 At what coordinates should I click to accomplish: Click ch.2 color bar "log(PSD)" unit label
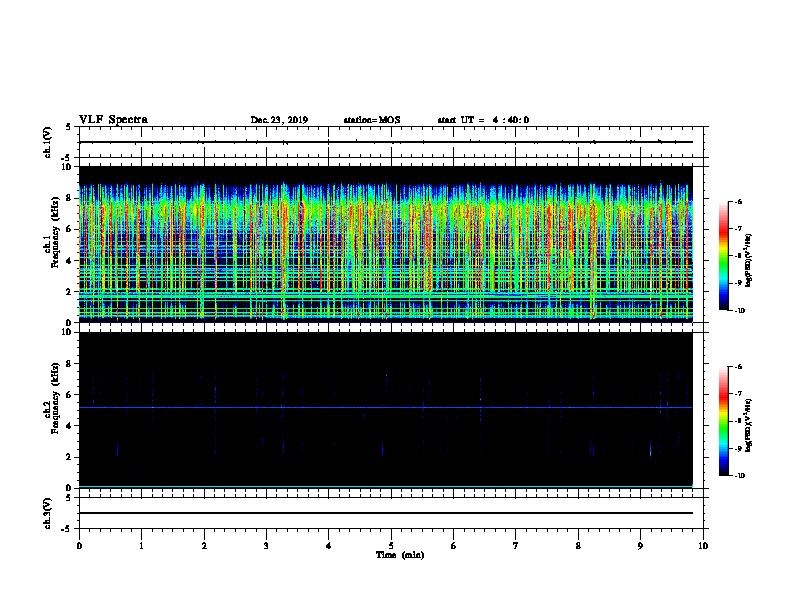click(x=748, y=425)
